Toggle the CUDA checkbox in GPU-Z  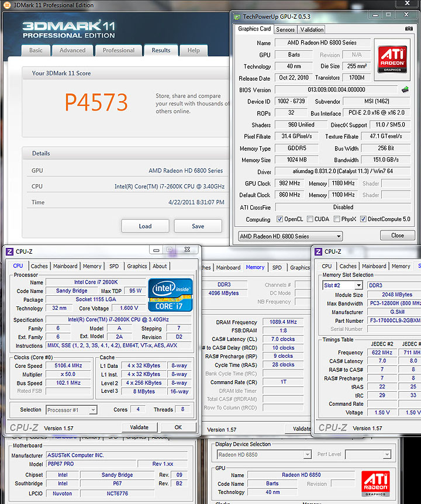(x=310, y=219)
